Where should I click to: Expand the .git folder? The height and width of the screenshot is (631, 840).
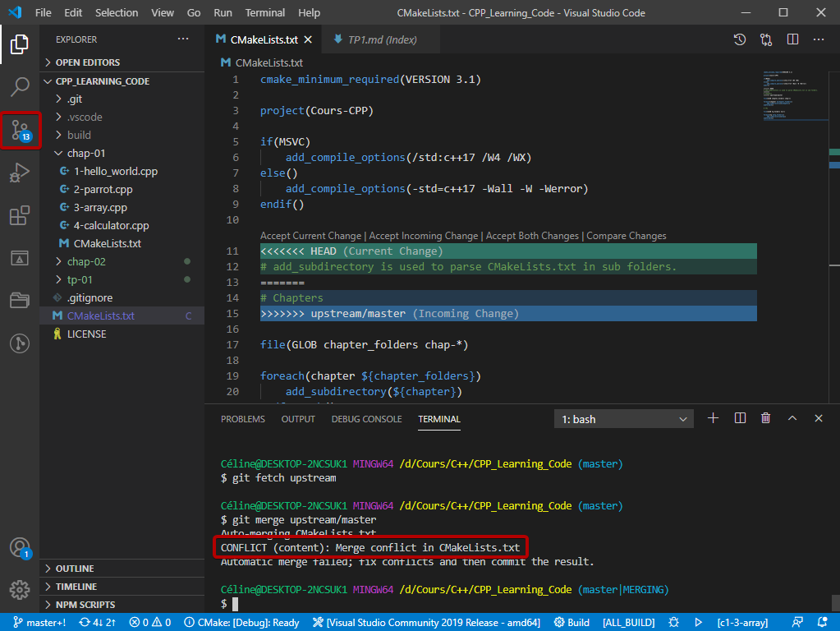tap(122, 99)
